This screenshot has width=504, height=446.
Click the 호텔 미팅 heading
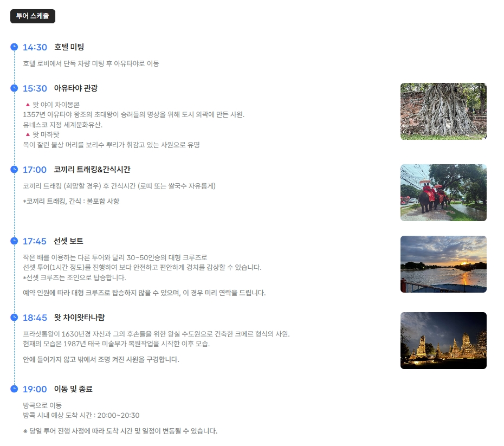click(69, 47)
